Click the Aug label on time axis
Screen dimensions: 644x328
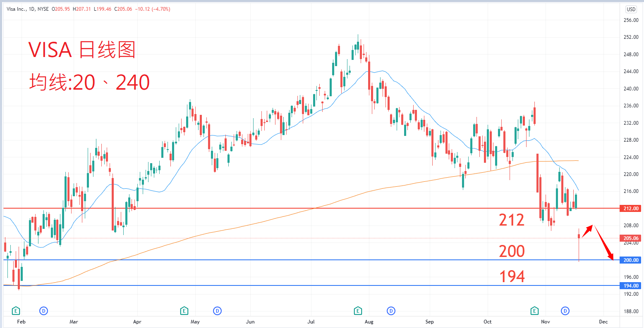(x=369, y=321)
